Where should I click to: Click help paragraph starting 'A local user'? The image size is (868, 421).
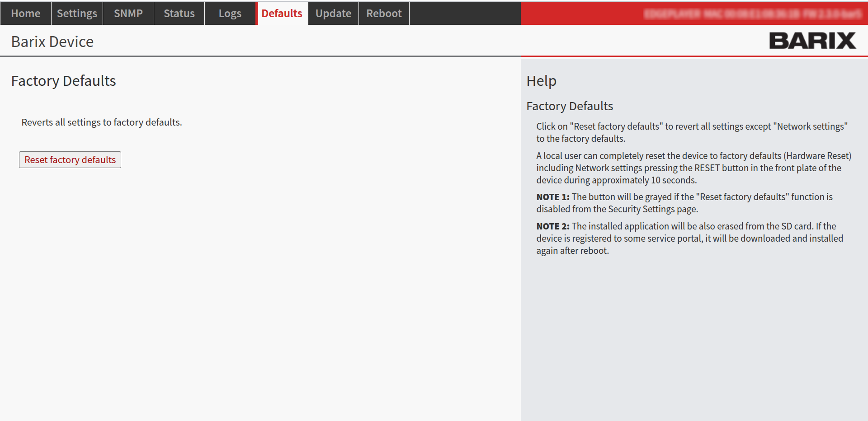coord(693,168)
